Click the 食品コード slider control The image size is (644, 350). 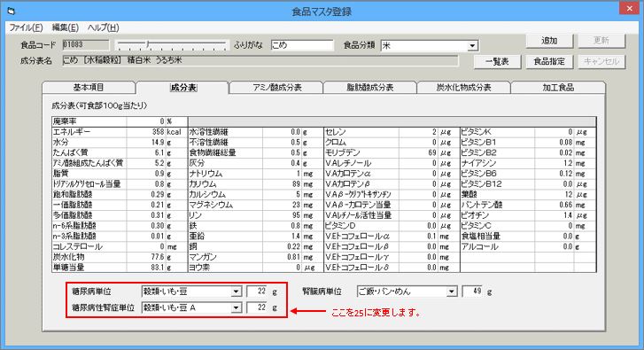(x=171, y=45)
